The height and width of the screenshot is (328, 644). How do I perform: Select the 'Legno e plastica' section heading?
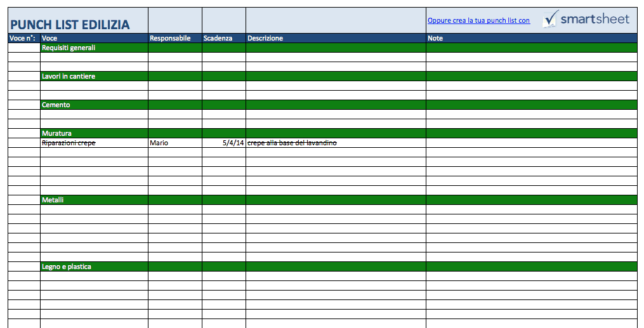pos(67,266)
